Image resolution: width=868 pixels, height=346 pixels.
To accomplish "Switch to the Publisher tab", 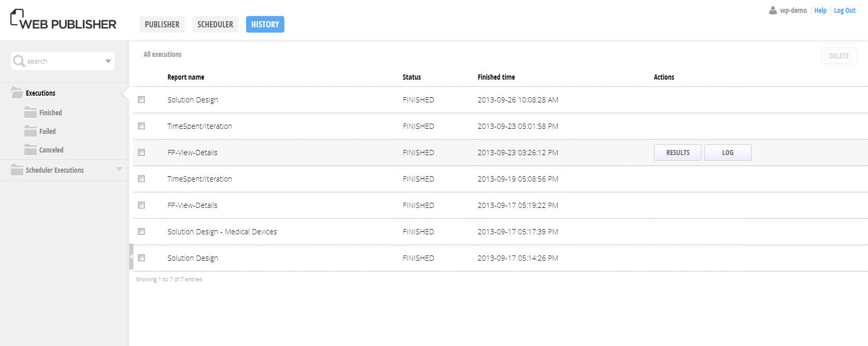I will click(x=162, y=24).
